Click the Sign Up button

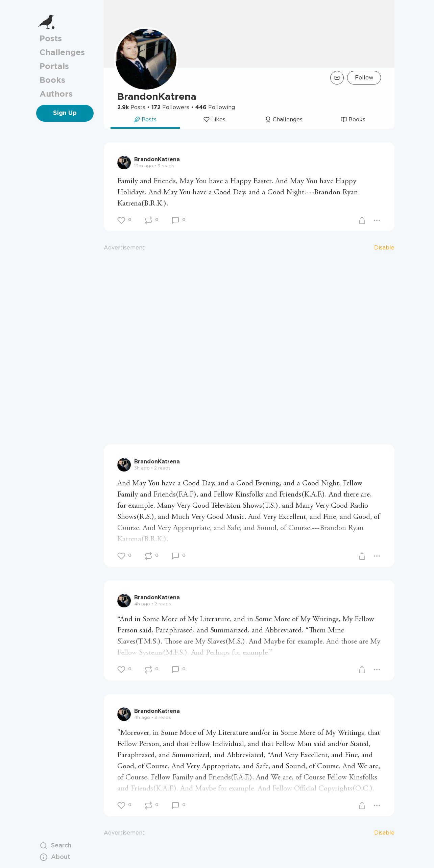coord(65,113)
